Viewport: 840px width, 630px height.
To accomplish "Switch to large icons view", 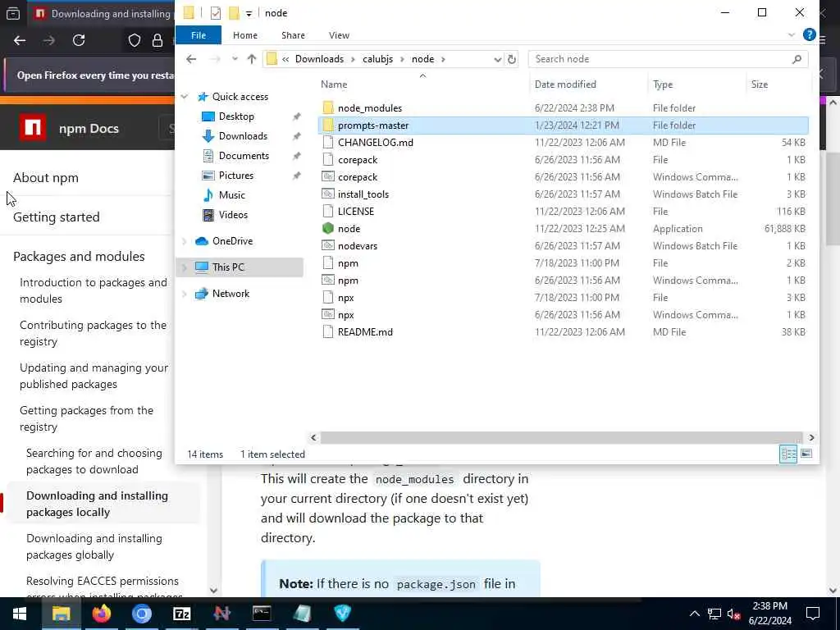I will click(x=806, y=454).
